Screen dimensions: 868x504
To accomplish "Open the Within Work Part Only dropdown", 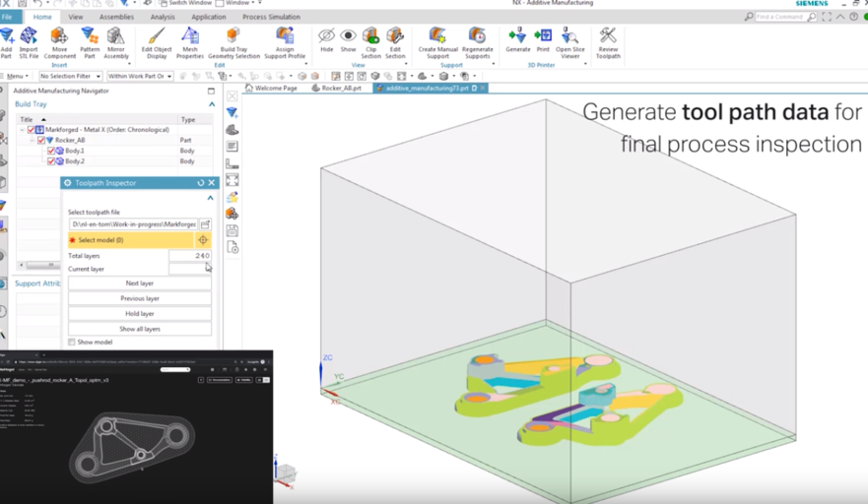I will point(140,76).
